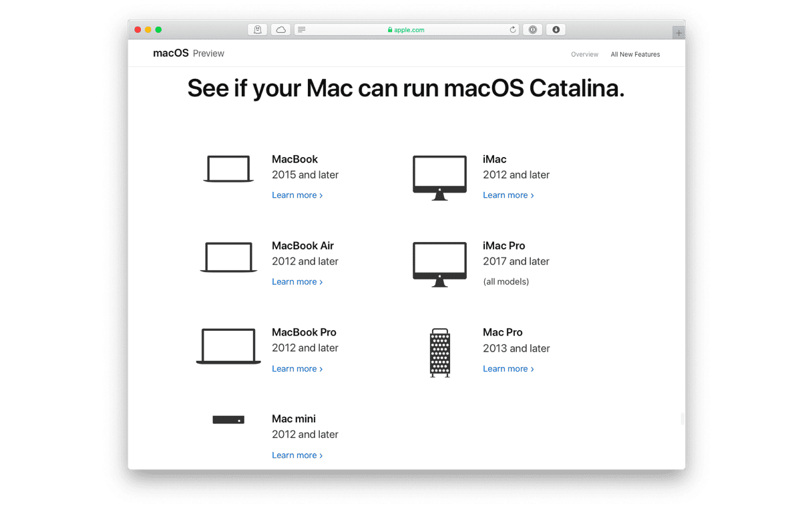
Task: Click the scrollbar on the right edge
Action: pyautogui.click(x=682, y=418)
